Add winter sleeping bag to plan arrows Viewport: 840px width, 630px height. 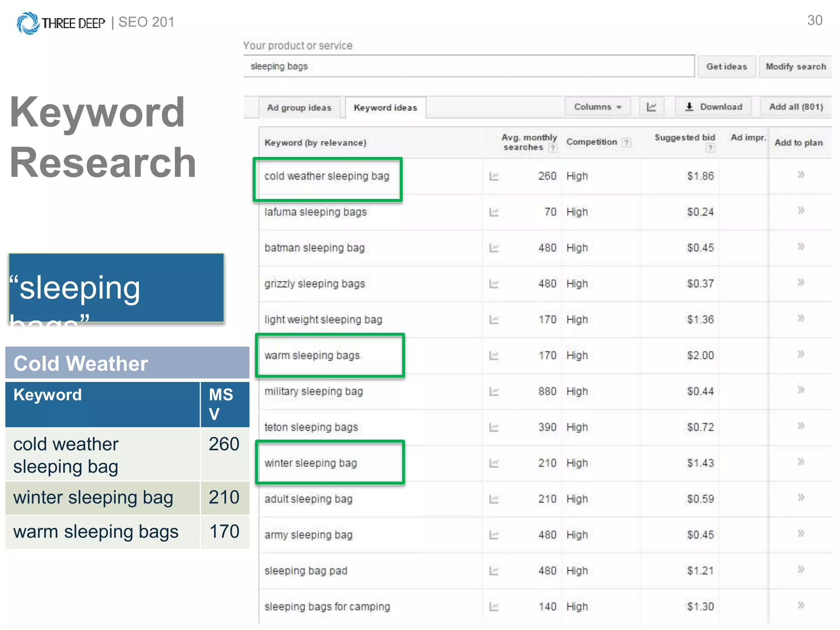(801, 462)
